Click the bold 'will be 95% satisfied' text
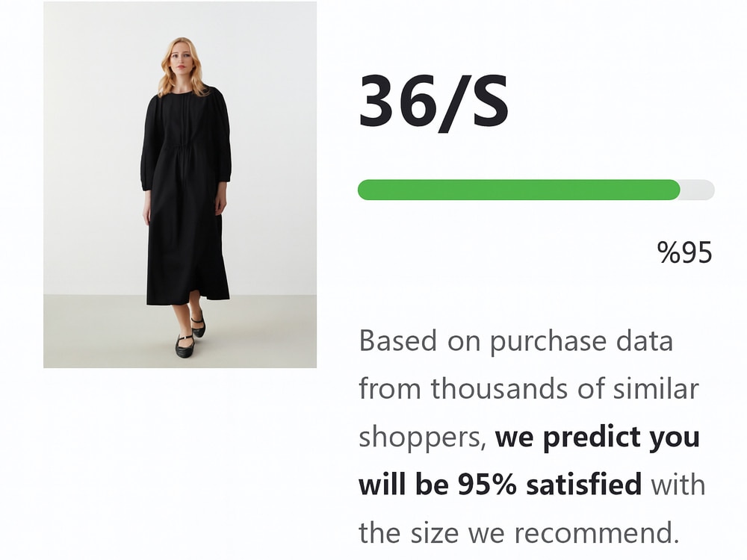This screenshot has height=560, width=747. tap(500, 485)
